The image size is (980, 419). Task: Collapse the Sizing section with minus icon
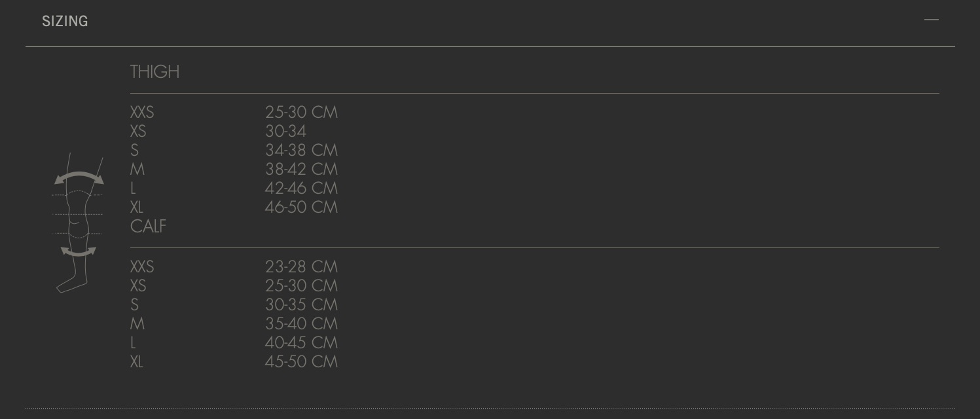pos(931,20)
